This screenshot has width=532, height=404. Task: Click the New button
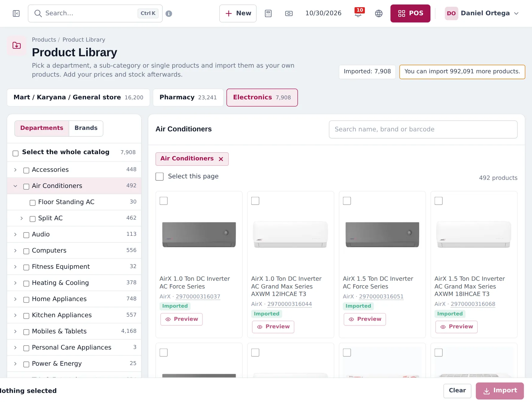[238, 13]
